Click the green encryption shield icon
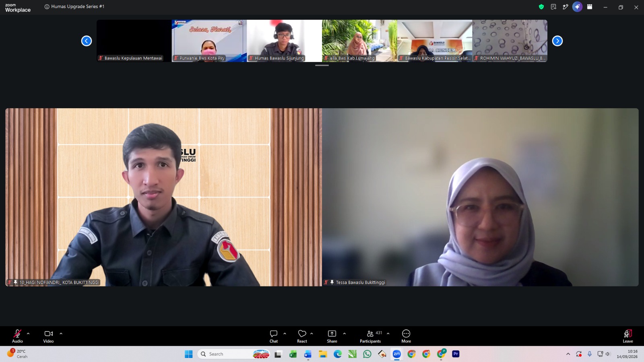 [541, 7]
